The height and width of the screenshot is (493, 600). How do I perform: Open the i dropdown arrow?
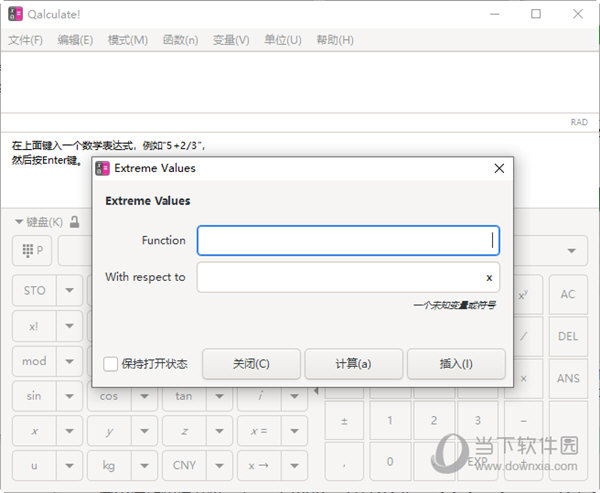(x=294, y=397)
